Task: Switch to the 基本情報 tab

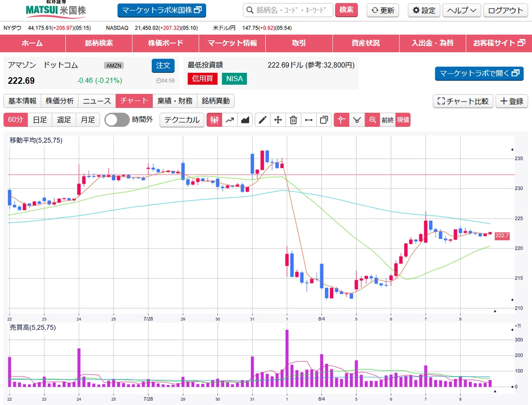Action: [23, 101]
